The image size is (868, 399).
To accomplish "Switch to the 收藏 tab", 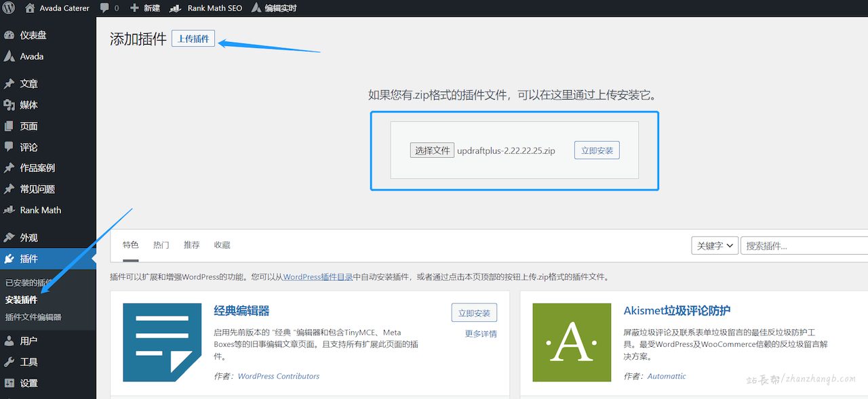I will coord(222,245).
